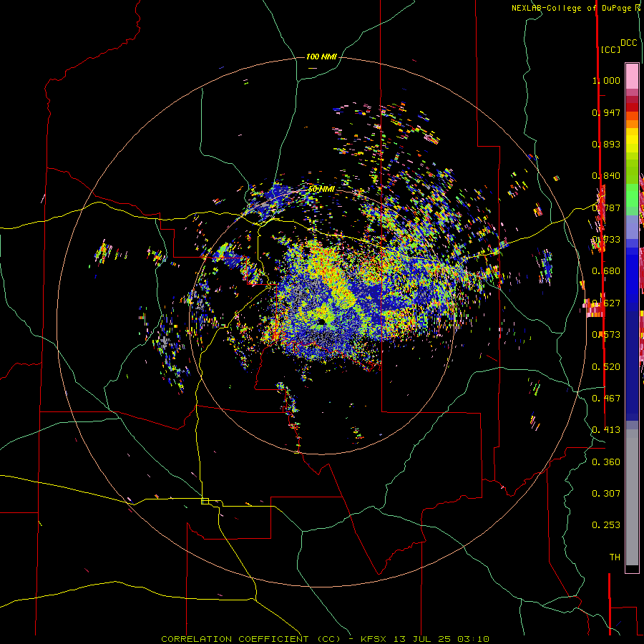Image resolution: width=644 pixels, height=644 pixels.
Task: Select the DCC label above the legend
Action: pyautogui.click(x=628, y=43)
